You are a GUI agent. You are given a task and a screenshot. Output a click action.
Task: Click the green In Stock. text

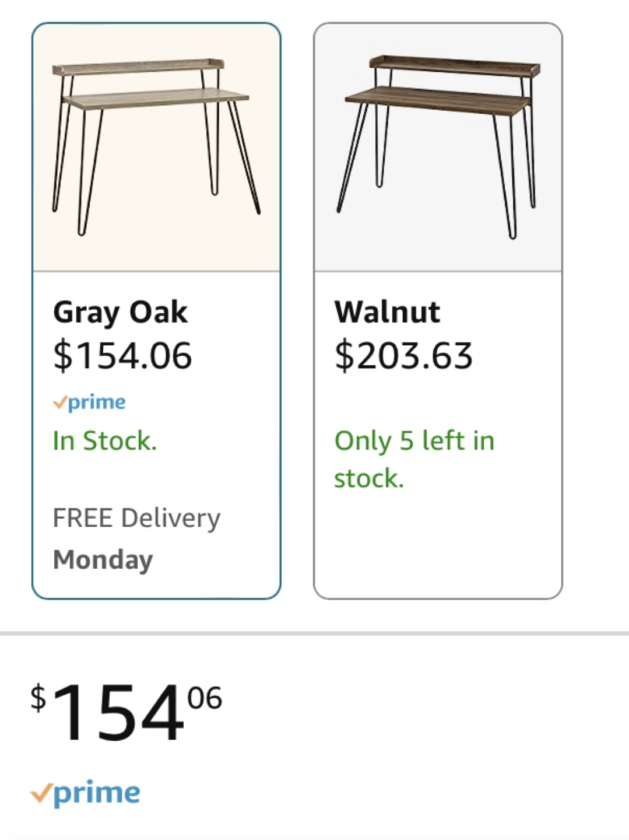(x=105, y=441)
